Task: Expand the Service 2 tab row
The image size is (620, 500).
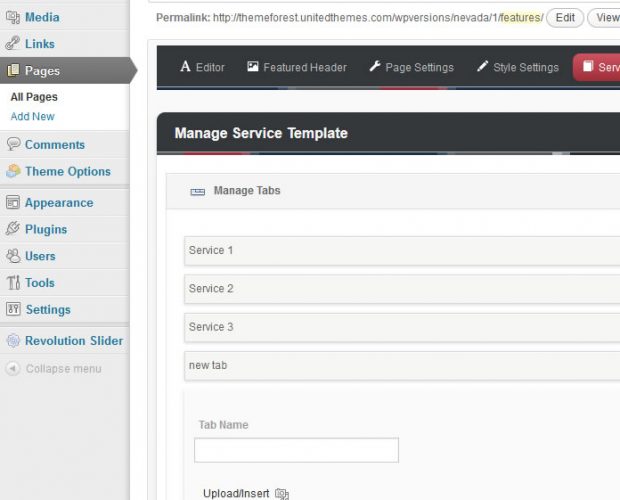Action: (400, 289)
